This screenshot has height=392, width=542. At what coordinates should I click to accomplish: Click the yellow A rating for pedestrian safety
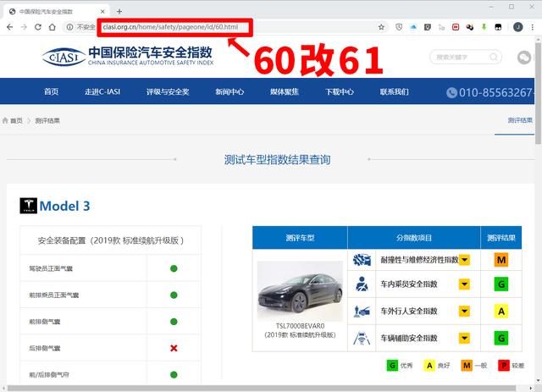point(501,311)
